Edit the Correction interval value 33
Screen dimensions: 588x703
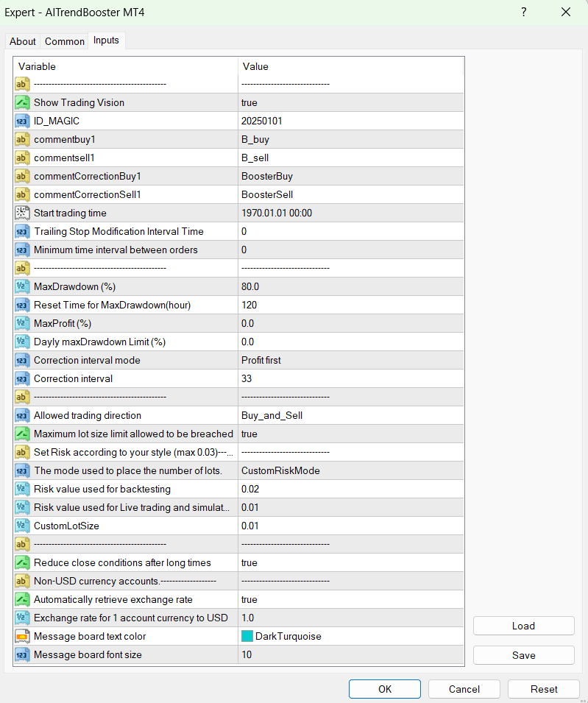pos(351,378)
